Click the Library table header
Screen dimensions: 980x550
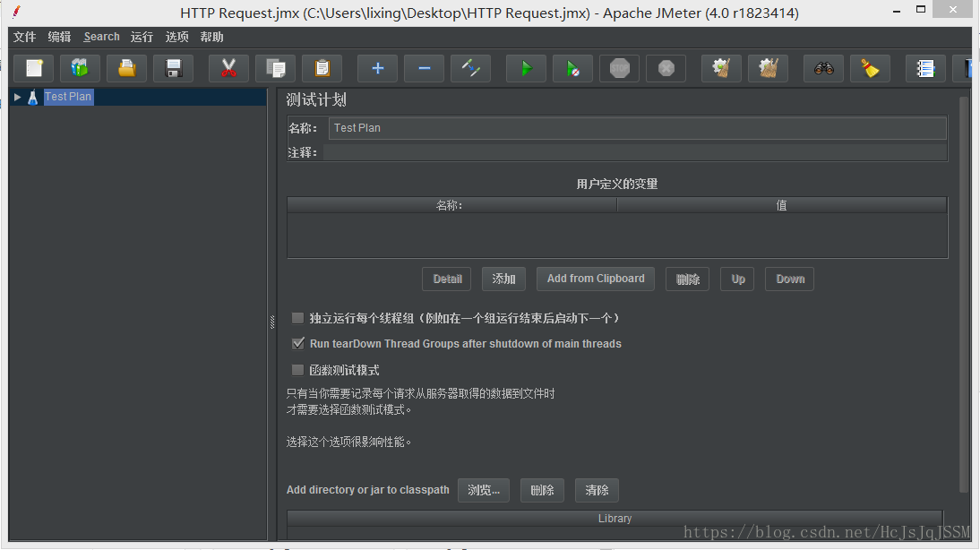pos(615,518)
